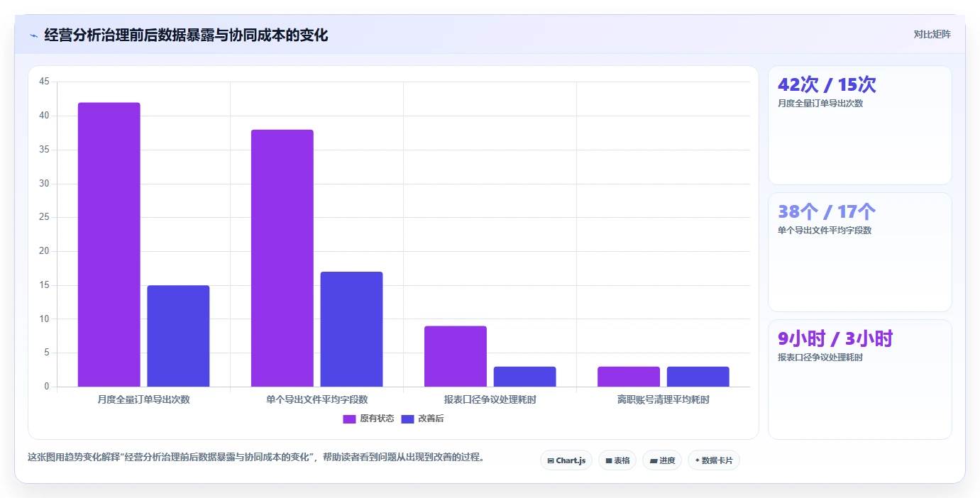Image resolution: width=980 pixels, height=498 pixels.
Task: Click purple bar for 离职账号清理平均耗时
Action: tap(629, 377)
